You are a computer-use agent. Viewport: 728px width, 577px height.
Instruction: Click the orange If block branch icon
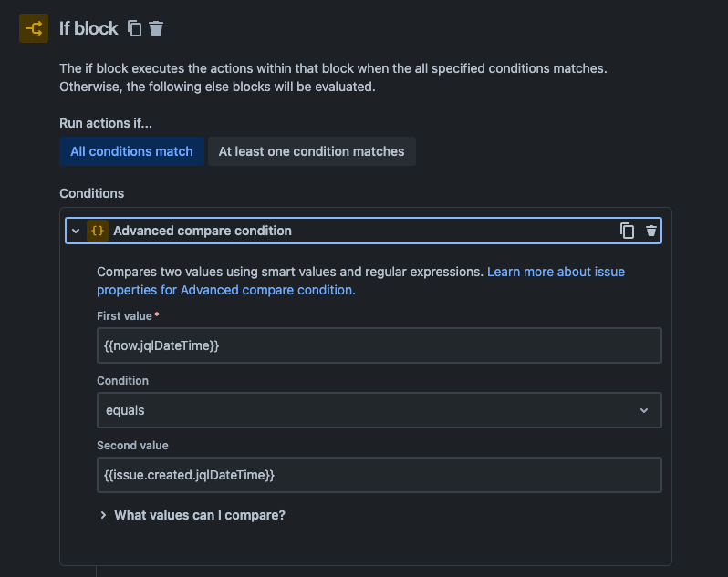tap(34, 28)
